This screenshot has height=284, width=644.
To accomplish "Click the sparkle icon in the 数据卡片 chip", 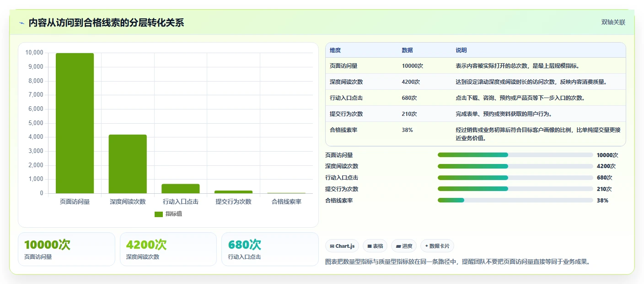I will point(427,246).
